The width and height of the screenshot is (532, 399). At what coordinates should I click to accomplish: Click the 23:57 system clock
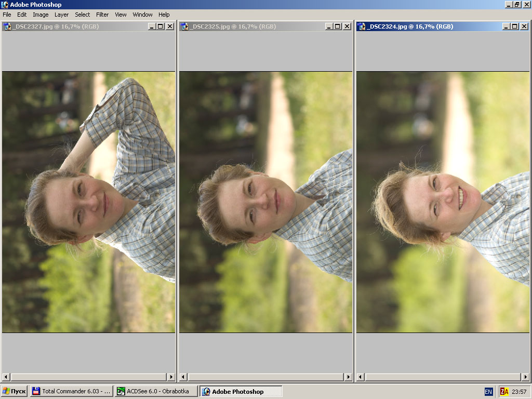tap(519, 392)
